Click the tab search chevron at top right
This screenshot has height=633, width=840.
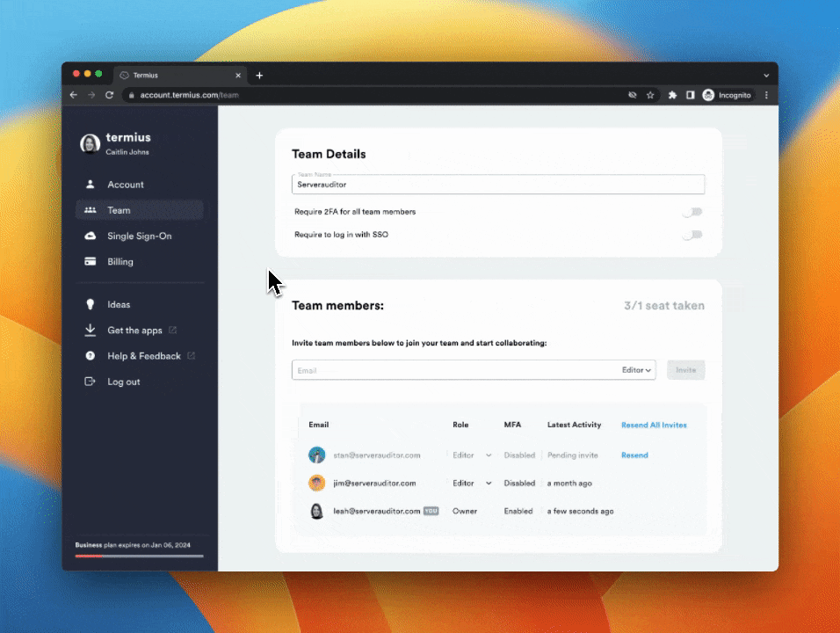pos(766,76)
